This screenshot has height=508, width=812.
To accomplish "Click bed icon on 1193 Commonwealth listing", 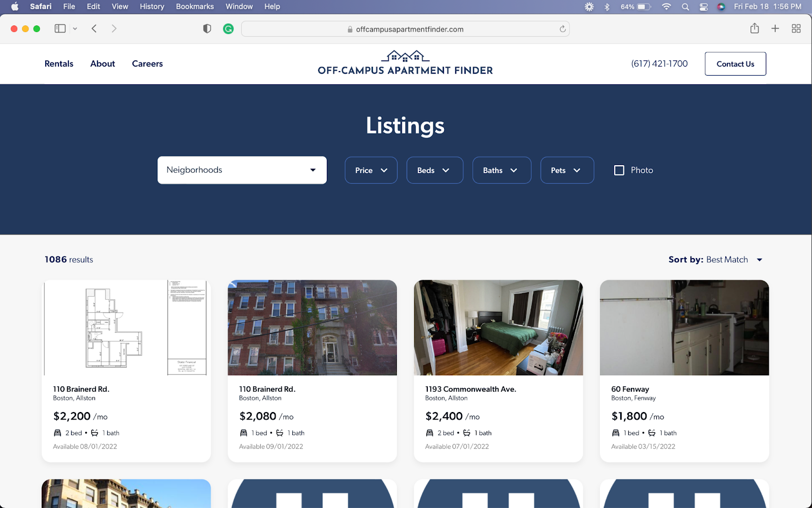I will [429, 433].
